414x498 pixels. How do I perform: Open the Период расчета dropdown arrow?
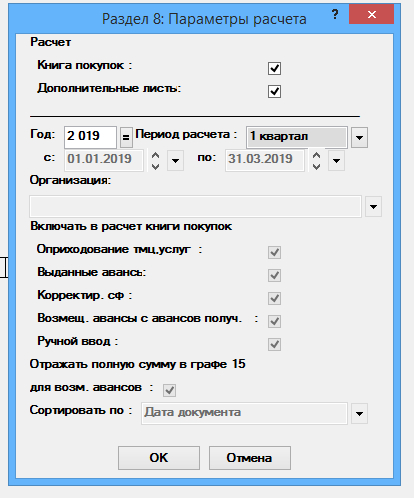(359, 137)
